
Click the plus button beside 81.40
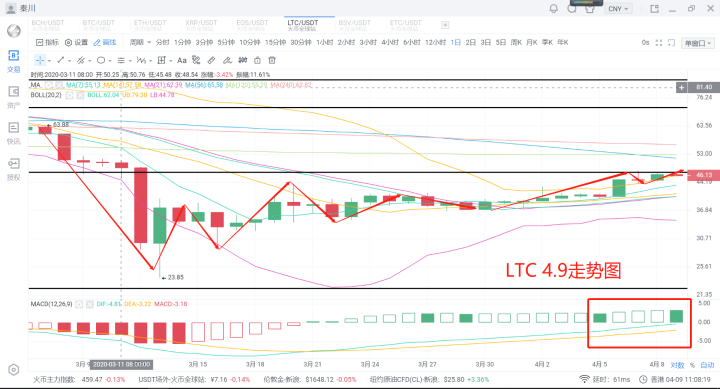(681, 87)
